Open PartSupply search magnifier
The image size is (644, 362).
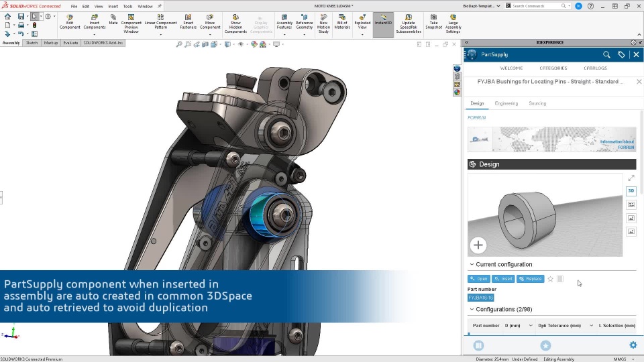606,54
